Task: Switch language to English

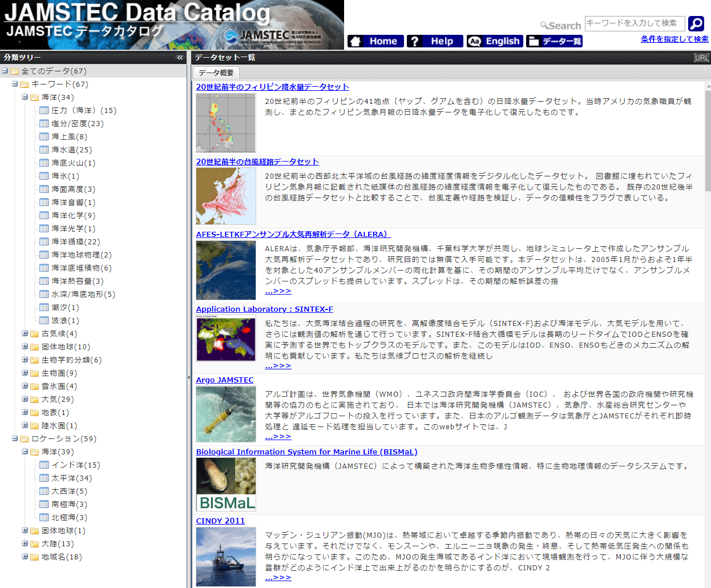Action: (494, 41)
